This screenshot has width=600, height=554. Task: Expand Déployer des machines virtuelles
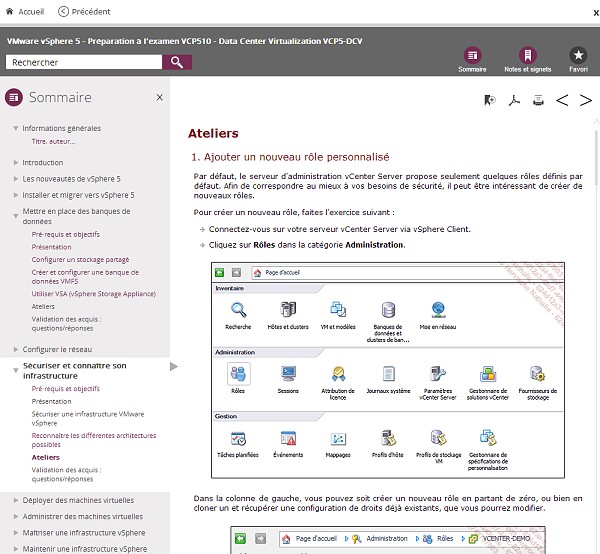(16, 500)
